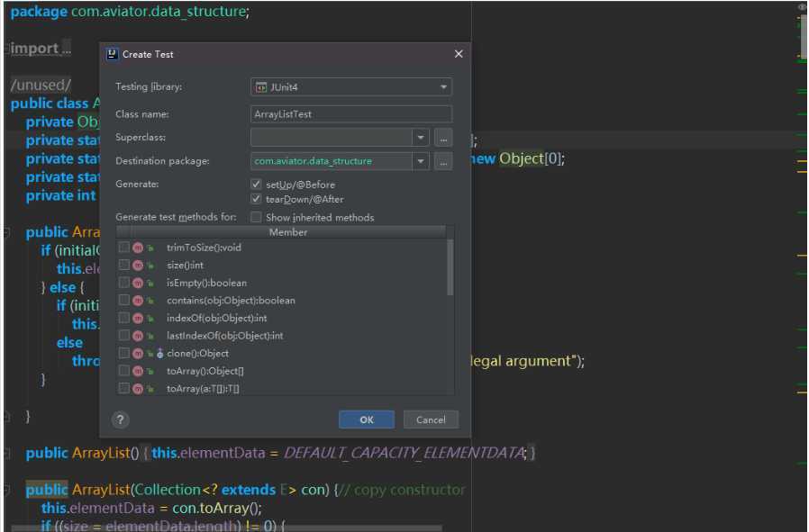Viewport: 809px width, 532px height.
Task: Click the Cancel button
Action: pos(431,419)
